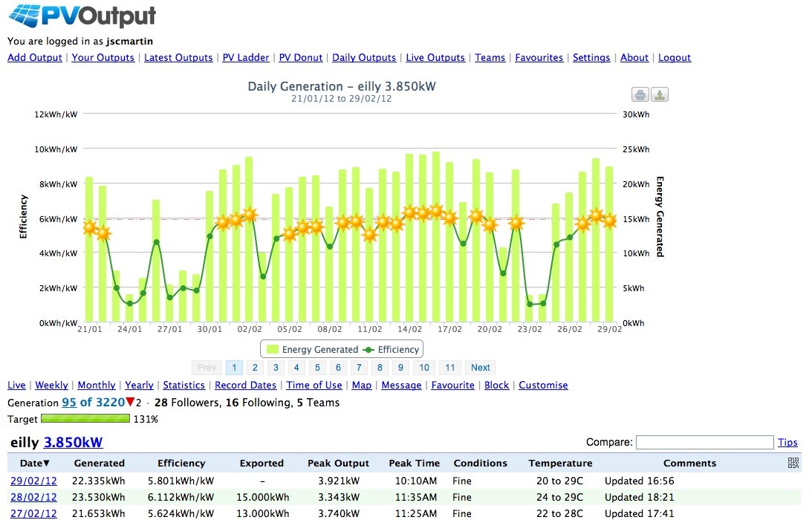Click the Efficiency column header
812x520 pixels.
181,463
